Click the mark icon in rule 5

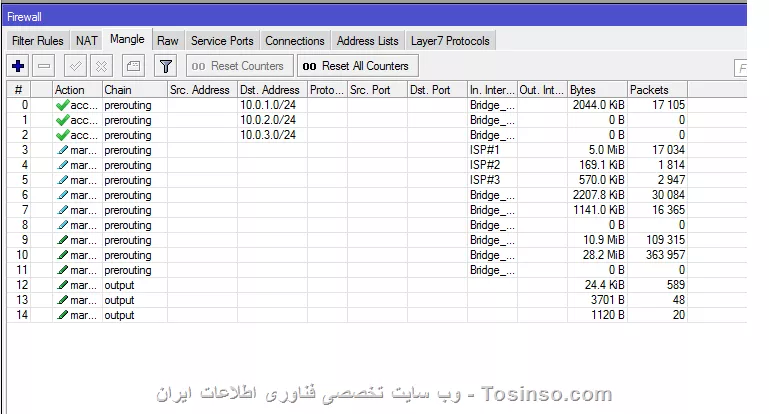[x=62, y=180]
